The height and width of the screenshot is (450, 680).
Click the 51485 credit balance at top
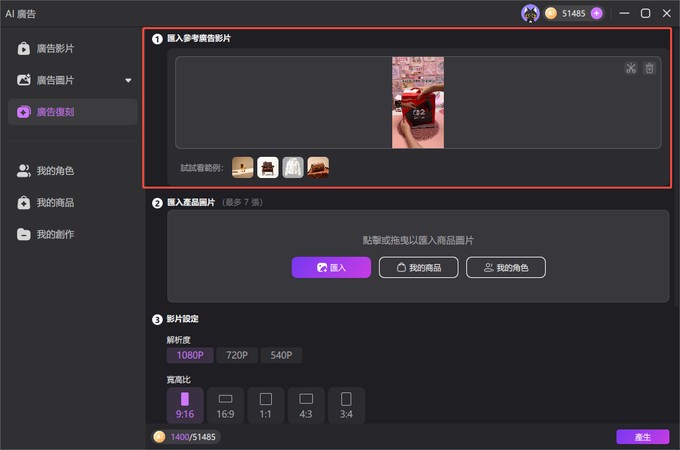click(x=573, y=13)
